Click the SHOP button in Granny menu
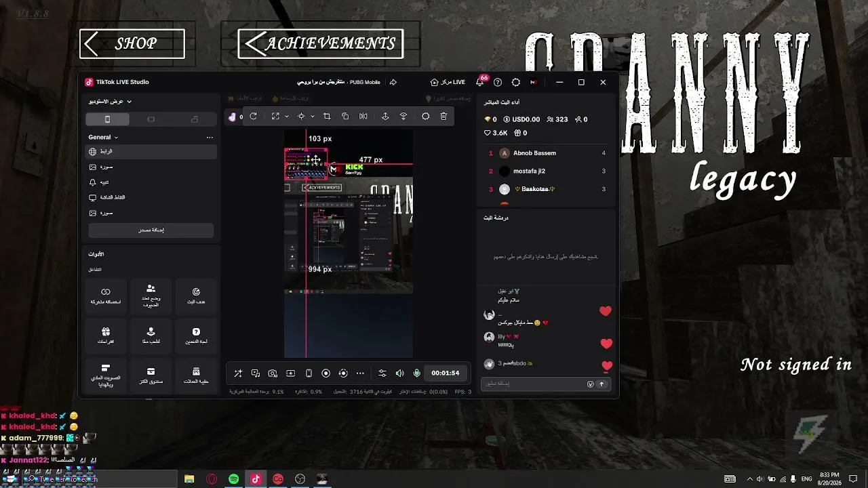The width and height of the screenshot is (868, 488). pos(132,43)
